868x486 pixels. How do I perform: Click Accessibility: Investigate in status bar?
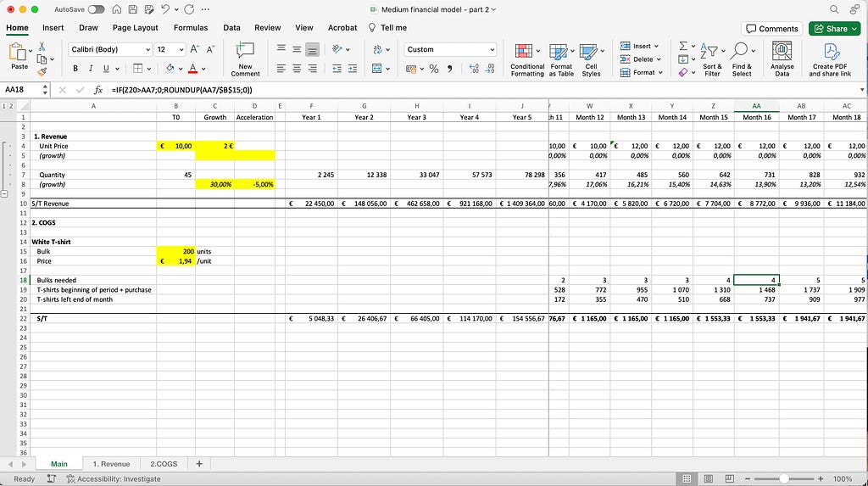coord(114,479)
